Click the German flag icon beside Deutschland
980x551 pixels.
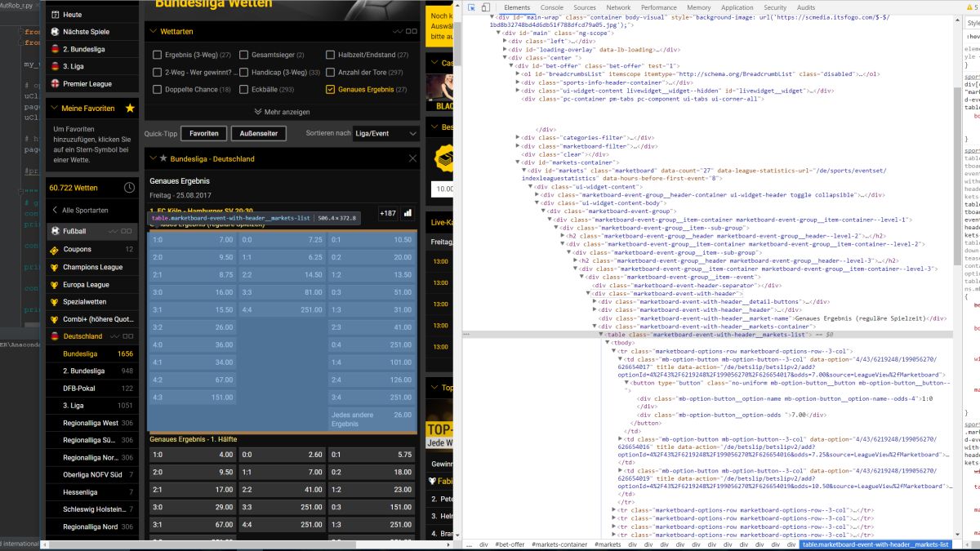[x=54, y=336]
